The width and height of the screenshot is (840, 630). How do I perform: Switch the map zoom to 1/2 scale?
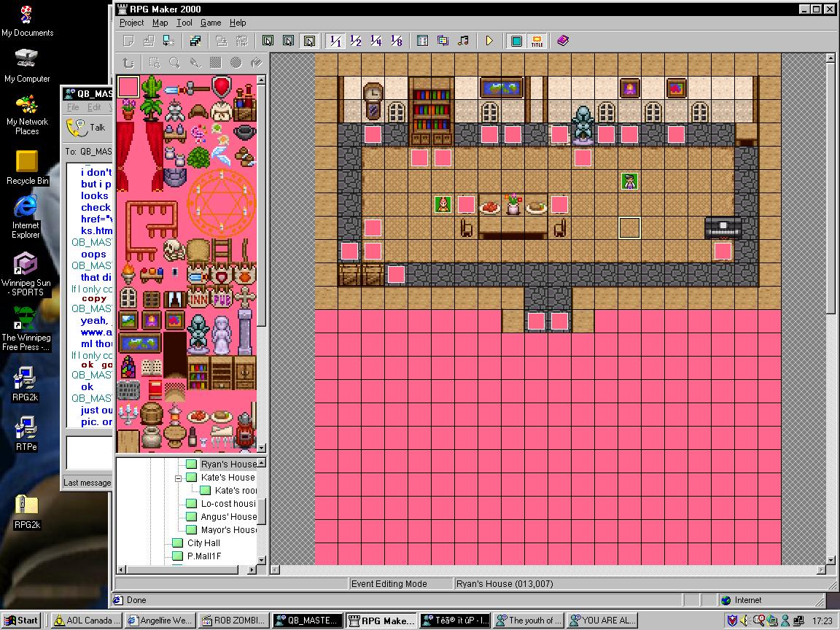point(356,41)
